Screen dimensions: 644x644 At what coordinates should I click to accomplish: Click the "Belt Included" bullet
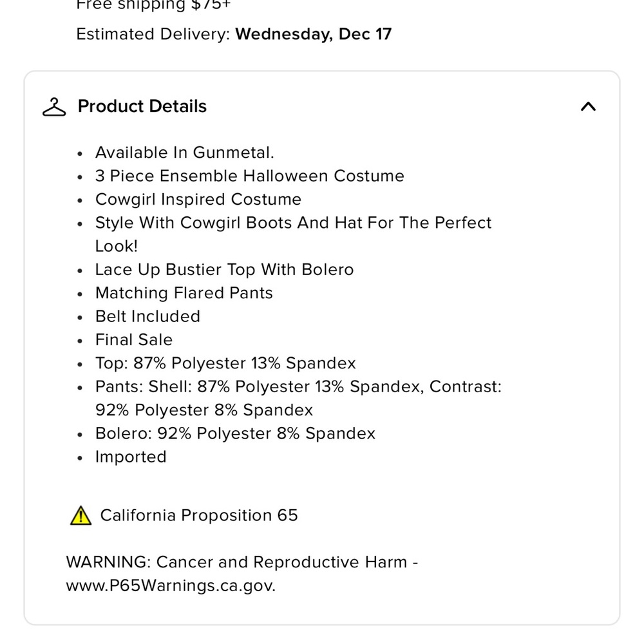[x=147, y=316]
